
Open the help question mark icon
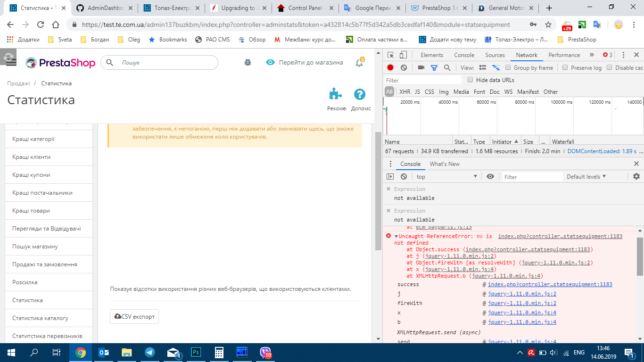[360, 94]
